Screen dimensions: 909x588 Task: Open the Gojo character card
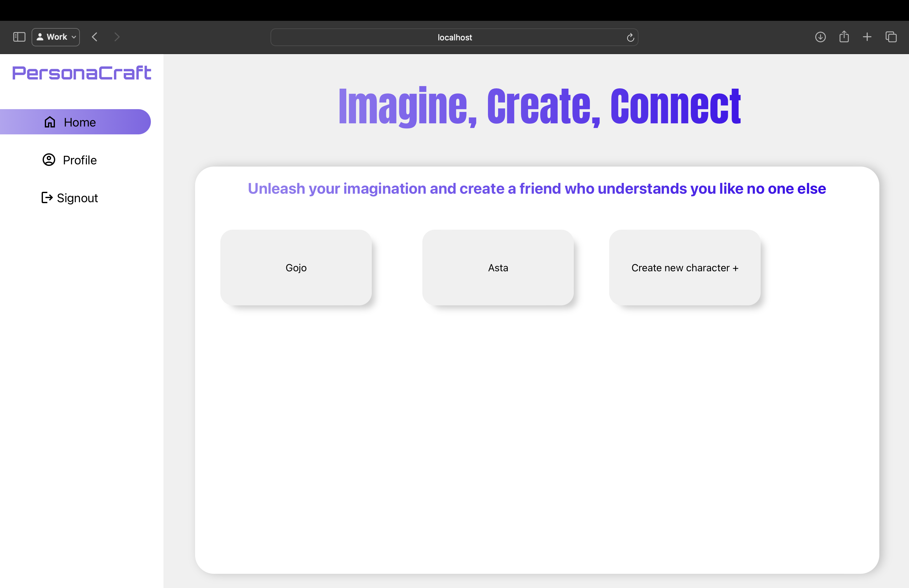point(296,267)
